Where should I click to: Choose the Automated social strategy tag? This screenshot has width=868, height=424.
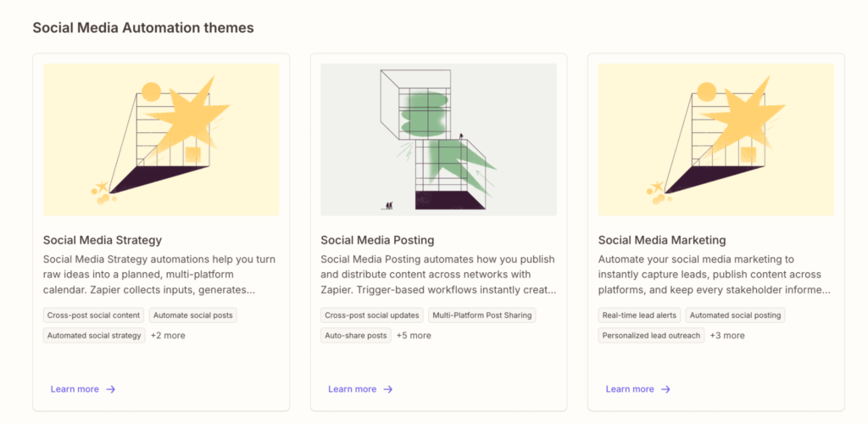pyautogui.click(x=94, y=336)
